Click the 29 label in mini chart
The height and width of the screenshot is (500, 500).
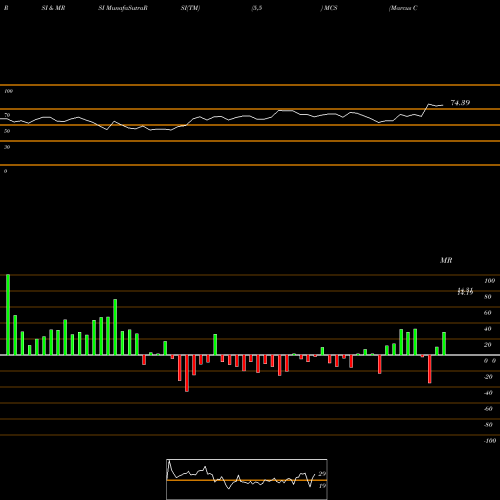[322, 474]
